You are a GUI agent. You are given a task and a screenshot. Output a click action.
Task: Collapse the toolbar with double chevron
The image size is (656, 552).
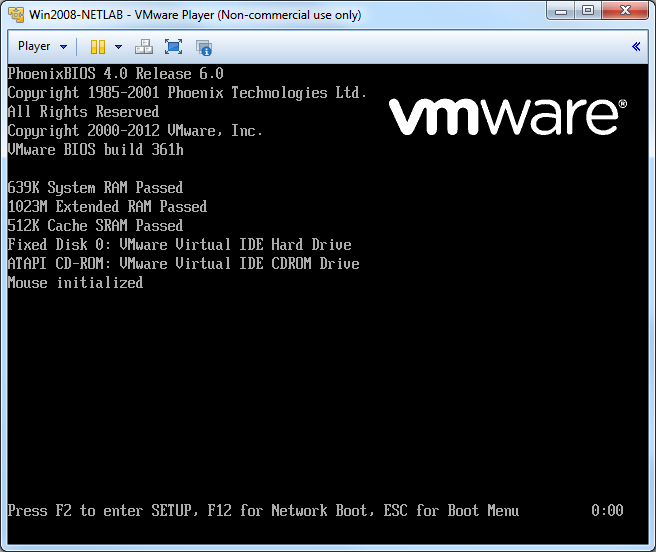636,46
